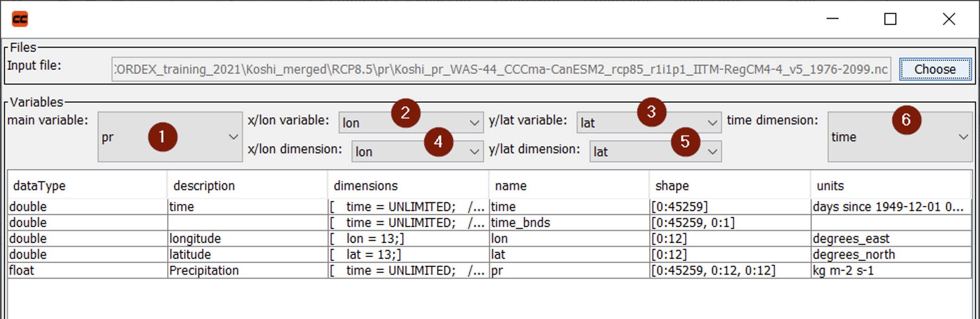Click the input file path field
Image resolution: width=980 pixels, height=319 pixels.
501,70
